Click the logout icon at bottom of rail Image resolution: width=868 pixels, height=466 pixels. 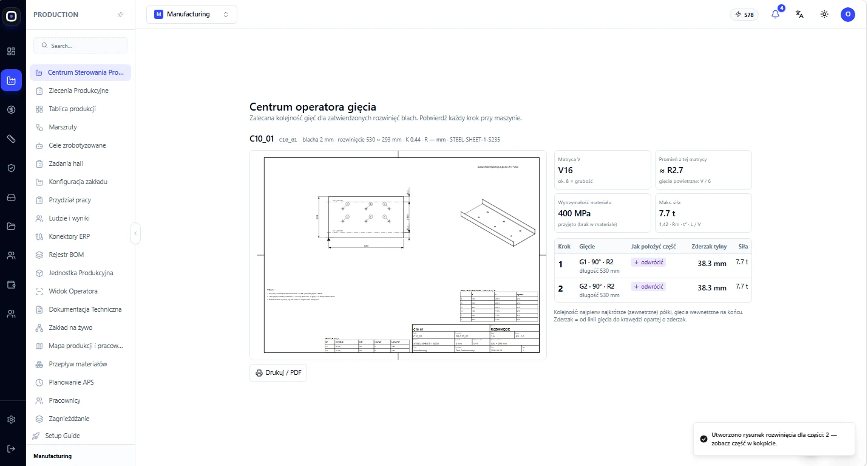(x=11, y=448)
